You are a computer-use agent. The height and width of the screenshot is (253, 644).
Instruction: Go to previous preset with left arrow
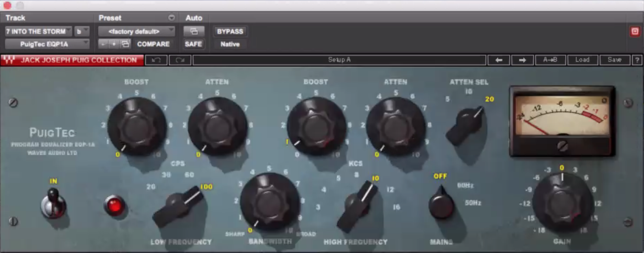(499, 60)
